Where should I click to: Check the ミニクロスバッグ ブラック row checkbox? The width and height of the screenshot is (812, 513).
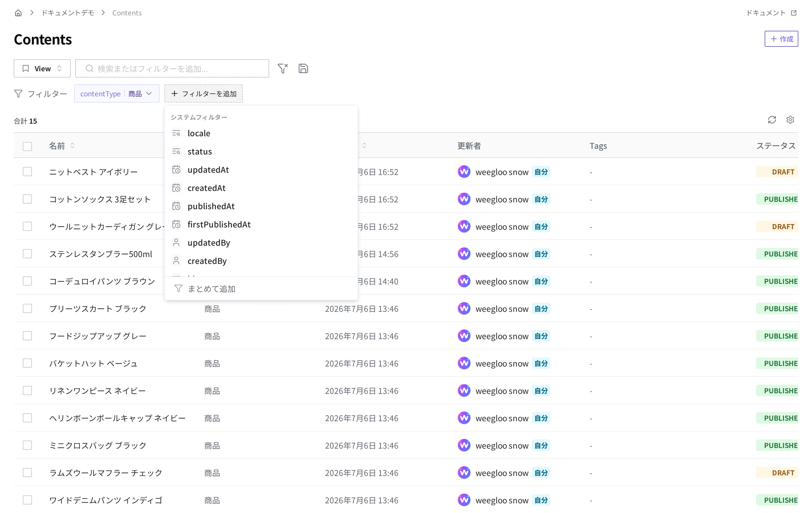27,445
